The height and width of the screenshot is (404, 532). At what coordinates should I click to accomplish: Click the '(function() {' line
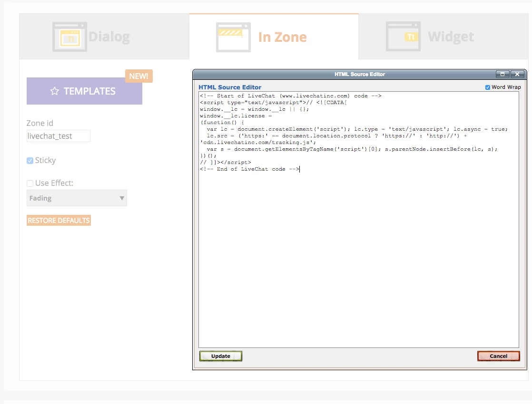[x=222, y=123]
